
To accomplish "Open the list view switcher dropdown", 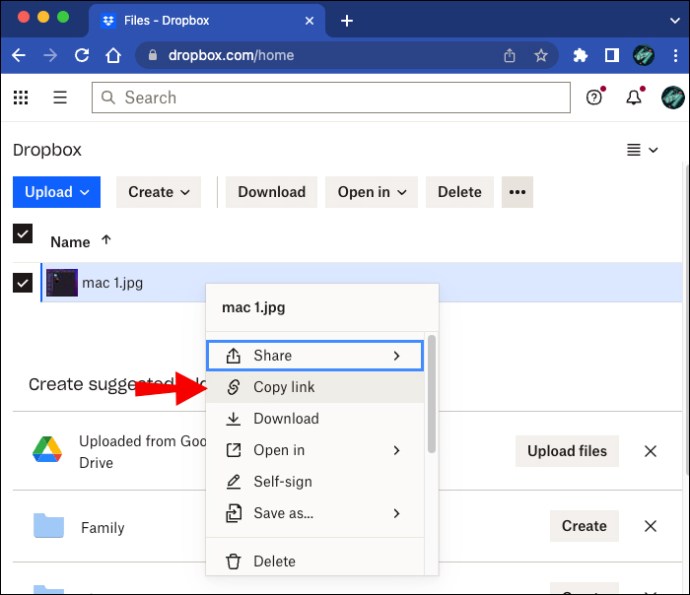I will pos(642,150).
